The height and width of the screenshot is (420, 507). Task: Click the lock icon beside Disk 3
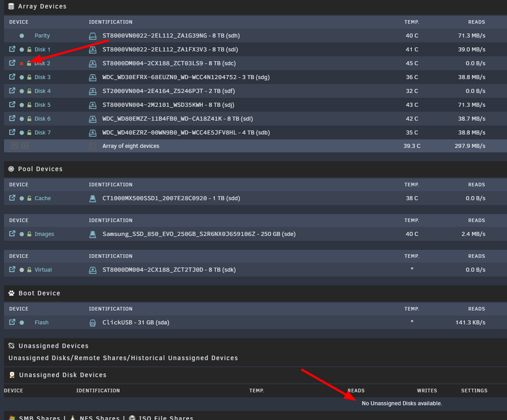[30, 77]
